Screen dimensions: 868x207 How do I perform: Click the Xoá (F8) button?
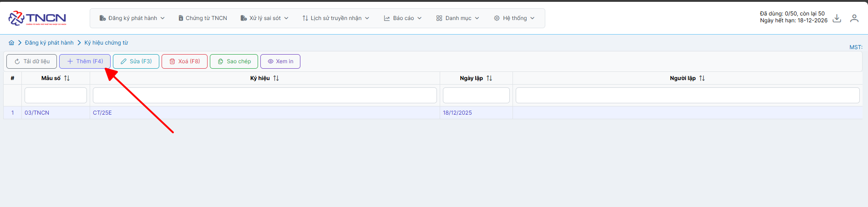coord(184,61)
